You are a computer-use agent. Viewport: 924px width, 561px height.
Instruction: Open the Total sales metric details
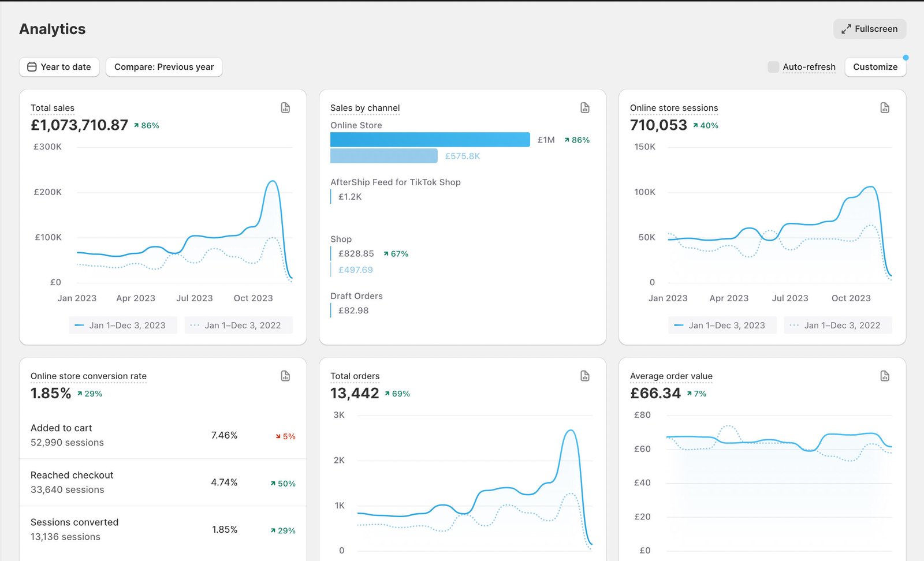tap(52, 108)
